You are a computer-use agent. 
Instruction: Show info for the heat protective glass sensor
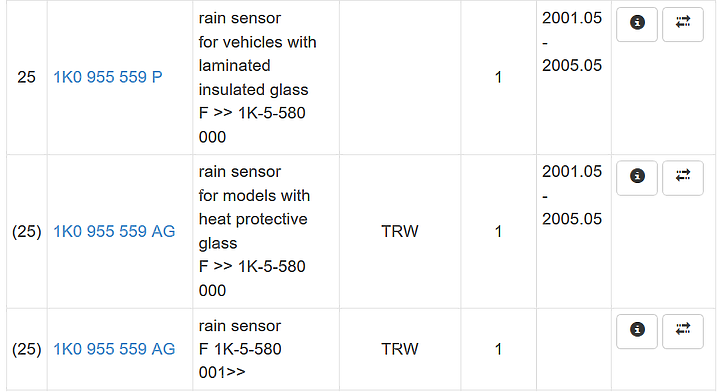(637, 178)
